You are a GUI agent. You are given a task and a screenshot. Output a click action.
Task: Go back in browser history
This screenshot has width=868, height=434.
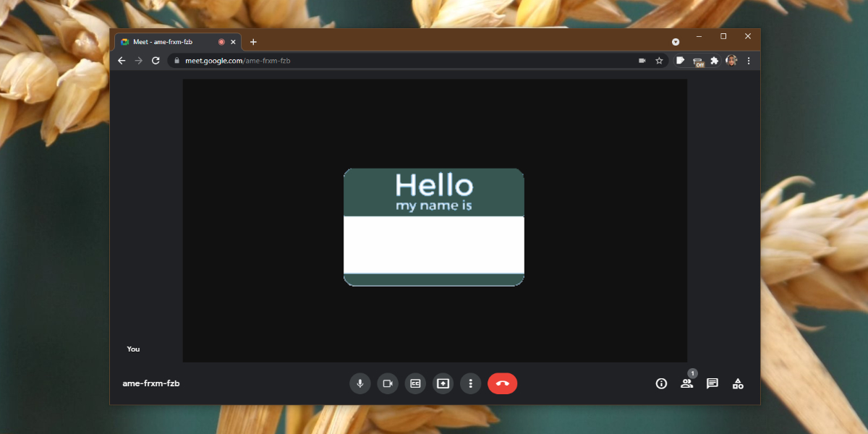(x=122, y=61)
